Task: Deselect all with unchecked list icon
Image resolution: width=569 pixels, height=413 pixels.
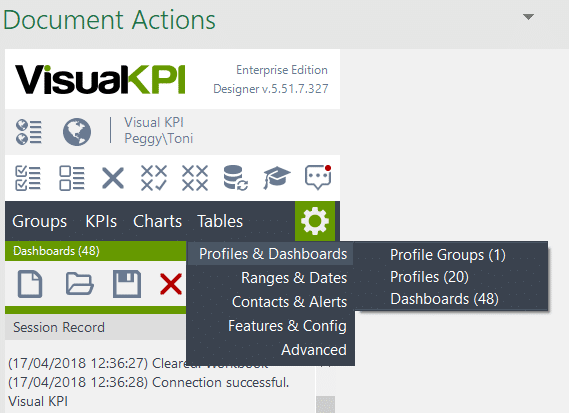Action: coord(72,178)
